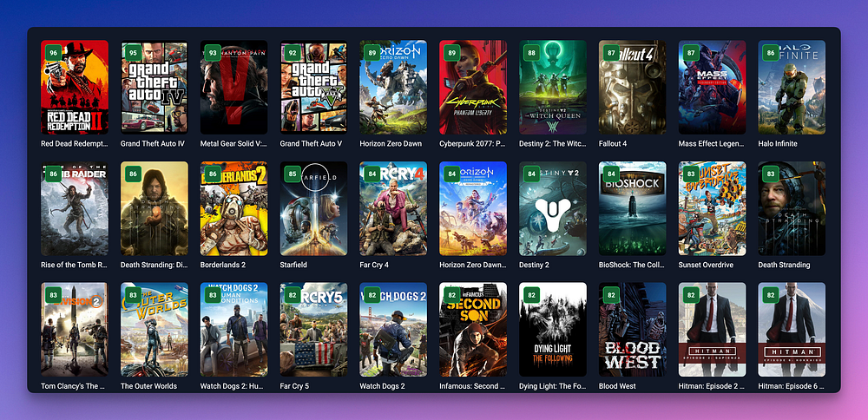Screen dimensions: 868x420
Task: Click the 'BioShock: The Coll...' title
Action: (632, 265)
